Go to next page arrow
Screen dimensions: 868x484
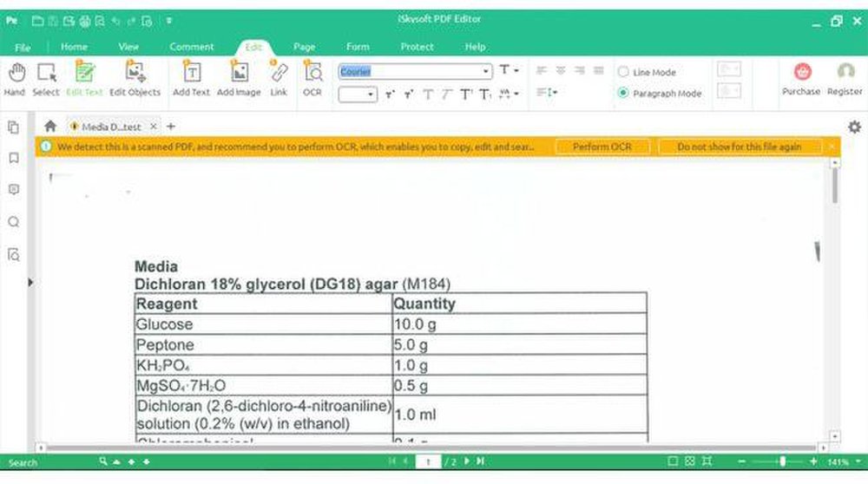point(467,461)
